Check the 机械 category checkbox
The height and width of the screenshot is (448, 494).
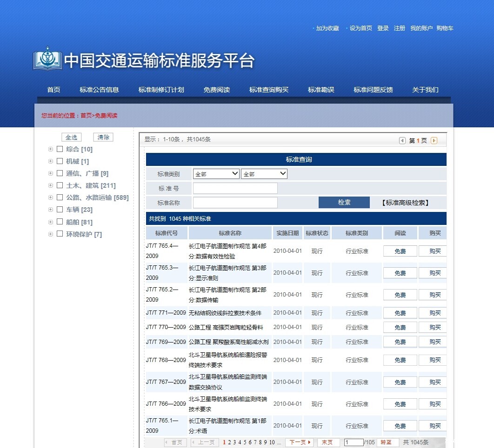click(60, 161)
